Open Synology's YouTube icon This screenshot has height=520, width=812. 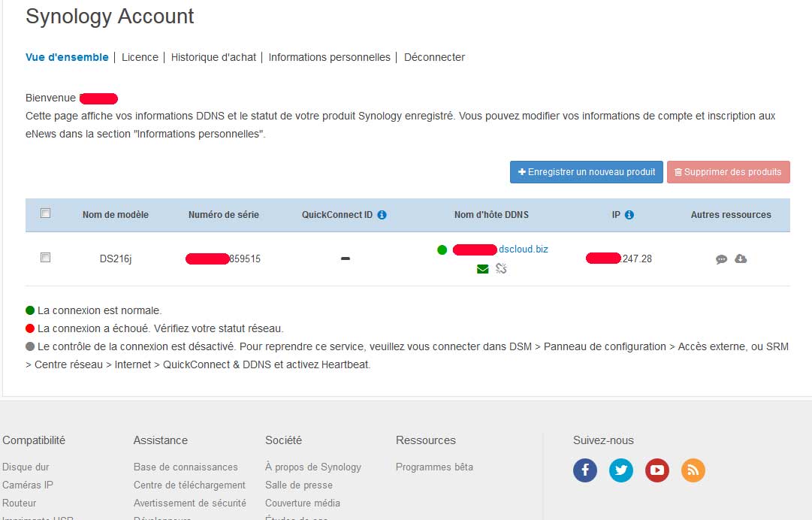[657, 470]
